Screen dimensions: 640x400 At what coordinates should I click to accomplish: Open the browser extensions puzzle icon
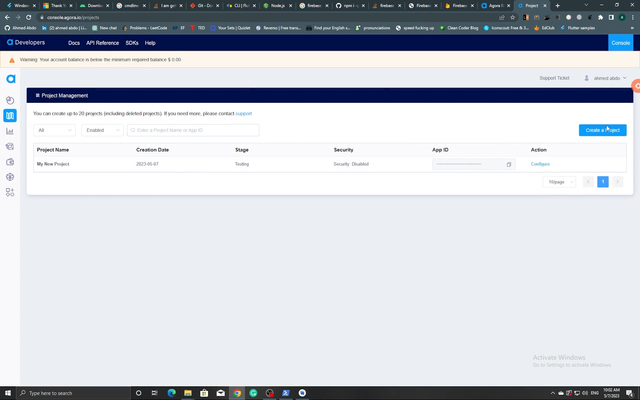(x=600, y=18)
